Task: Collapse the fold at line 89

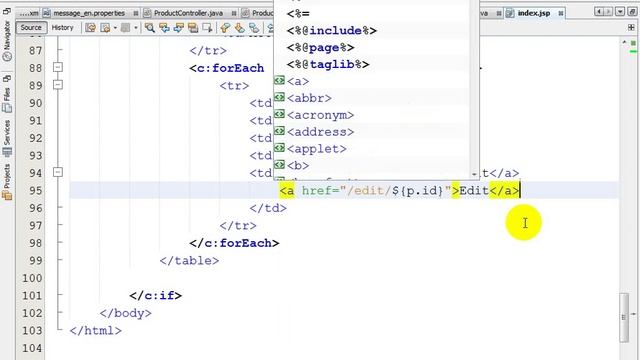Action: (58, 84)
